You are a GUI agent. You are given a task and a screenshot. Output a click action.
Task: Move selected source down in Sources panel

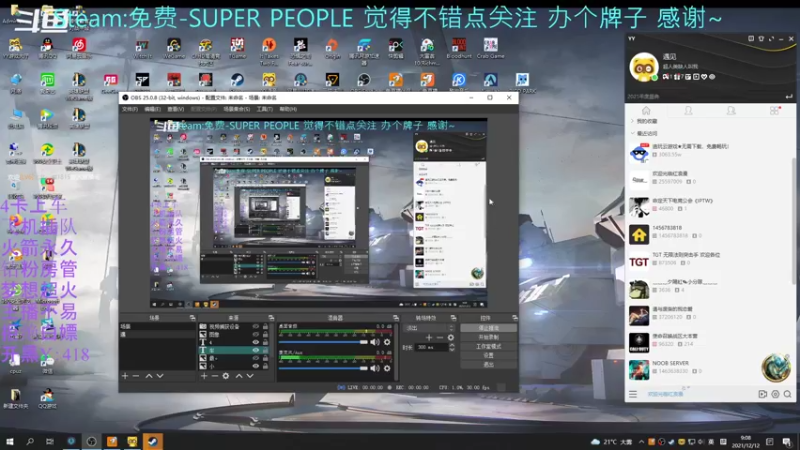250,376
